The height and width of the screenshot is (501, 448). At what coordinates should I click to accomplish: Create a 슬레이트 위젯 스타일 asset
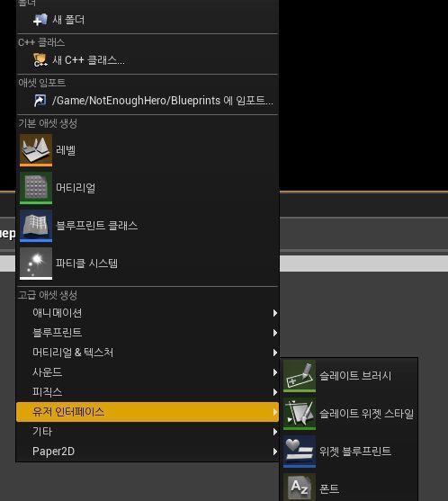coord(349,414)
